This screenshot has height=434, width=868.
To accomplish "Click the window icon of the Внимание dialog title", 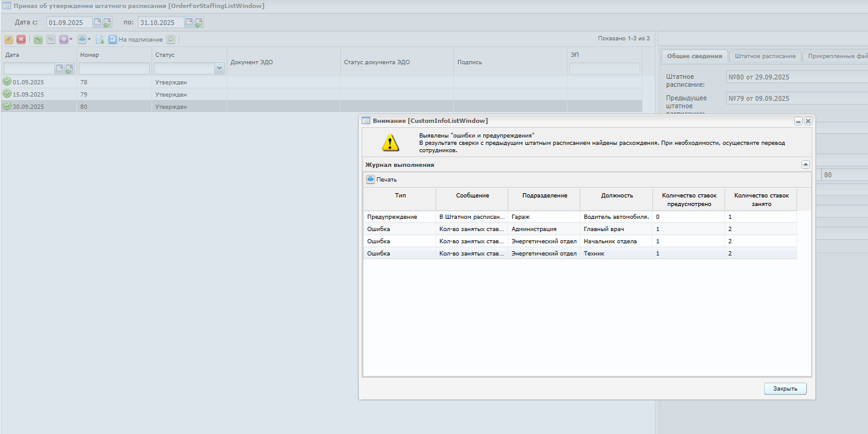I will 367,120.
